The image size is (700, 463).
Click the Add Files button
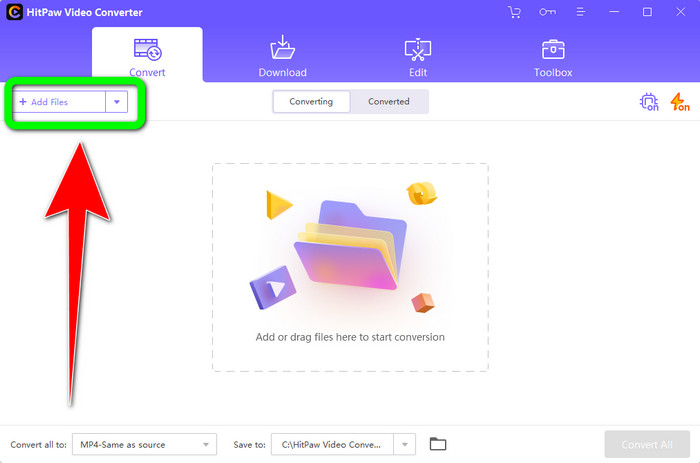point(60,102)
